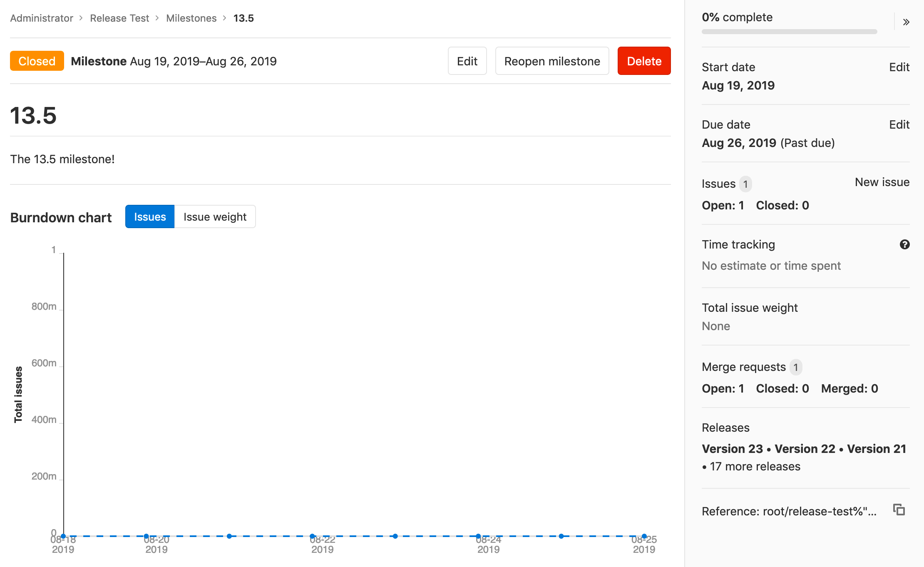Open Version 21 release link
Image resolution: width=924 pixels, height=567 pixels.
pos(877,449)
